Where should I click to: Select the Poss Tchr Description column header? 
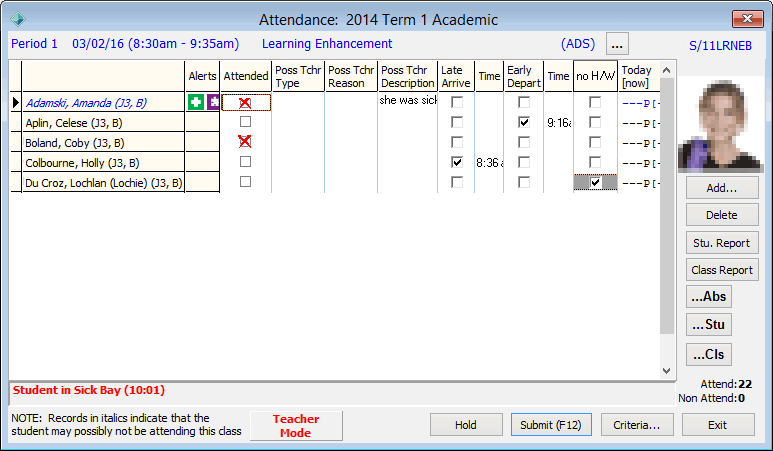pyautogui.click(x=407, y=76)
